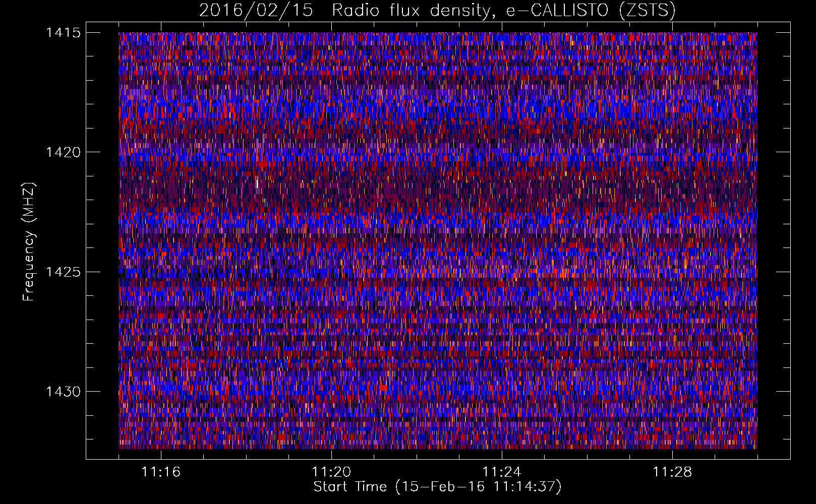Select the 1415 frequency tick label

(64, 33)
